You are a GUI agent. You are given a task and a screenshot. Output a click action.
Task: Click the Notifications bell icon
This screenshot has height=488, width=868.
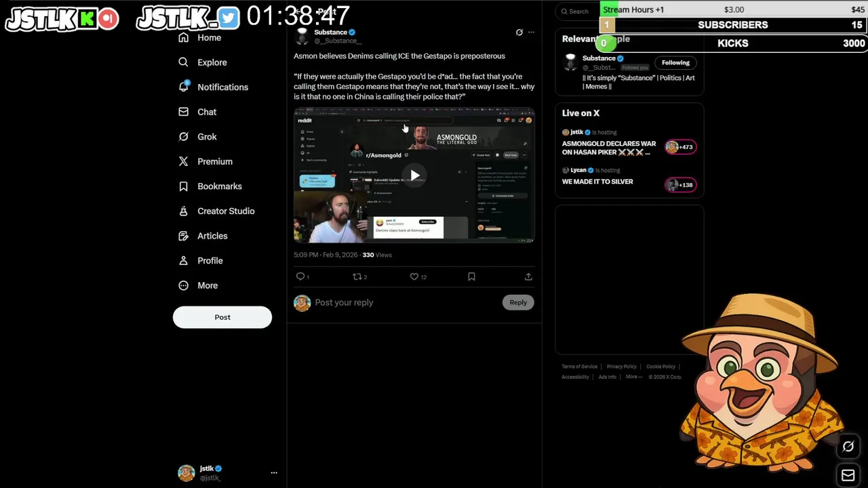click(x=183, y=87)
